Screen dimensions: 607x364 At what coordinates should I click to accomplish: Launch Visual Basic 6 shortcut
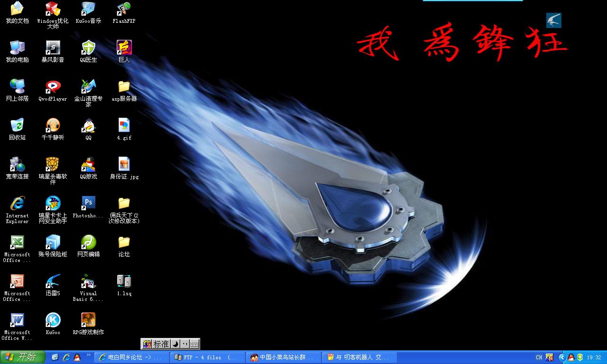(88, 281)
